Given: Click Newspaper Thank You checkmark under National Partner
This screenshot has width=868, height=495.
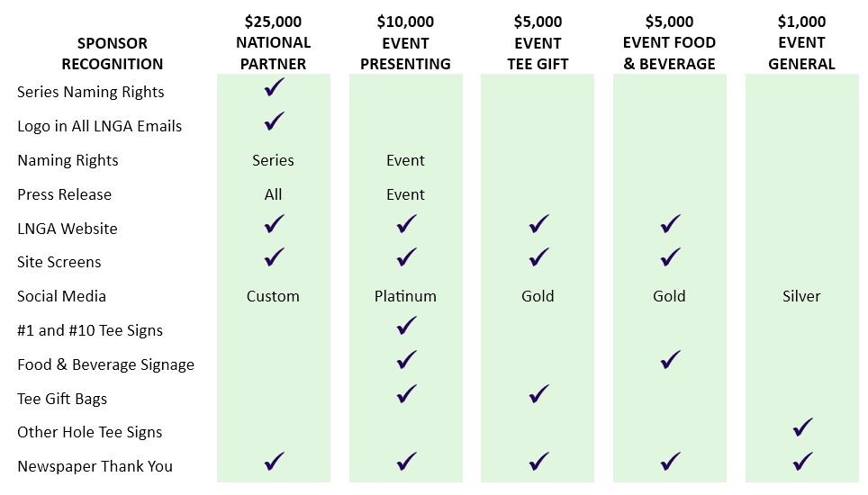Looking at the screenshot, I should click(274, 462).
